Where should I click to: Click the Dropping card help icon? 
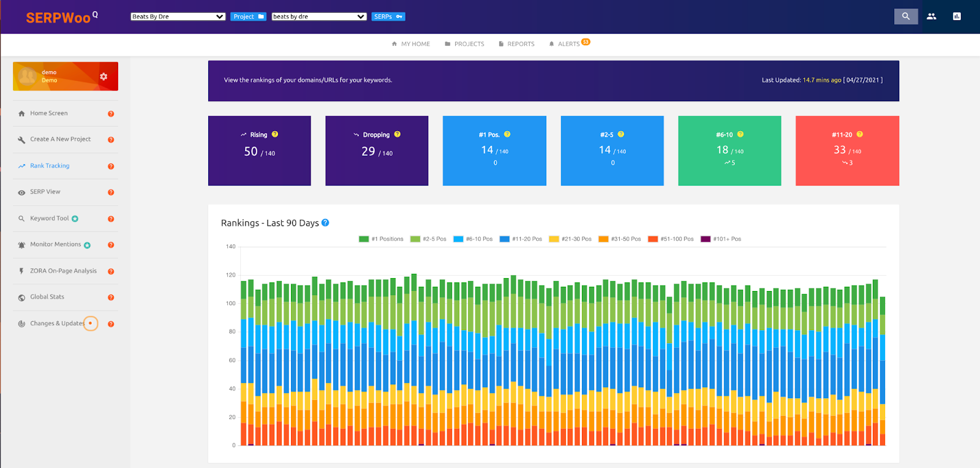tap(398, 134)
